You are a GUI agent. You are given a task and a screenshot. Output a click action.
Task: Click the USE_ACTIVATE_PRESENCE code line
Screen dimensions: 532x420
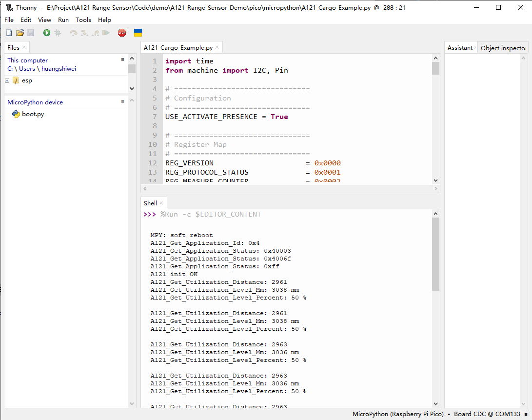pos(226,117)
